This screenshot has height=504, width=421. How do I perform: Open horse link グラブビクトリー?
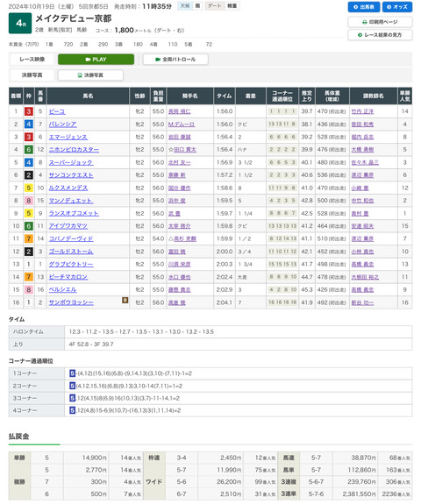[71, 264]
